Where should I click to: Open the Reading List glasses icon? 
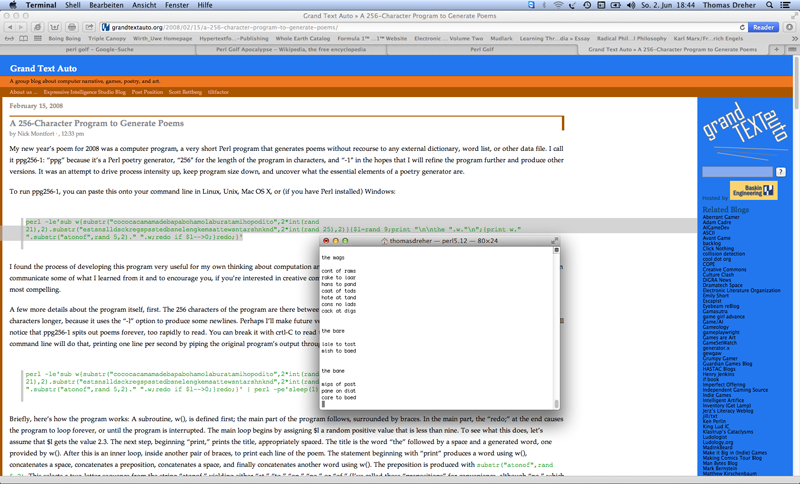click(9, 38)
